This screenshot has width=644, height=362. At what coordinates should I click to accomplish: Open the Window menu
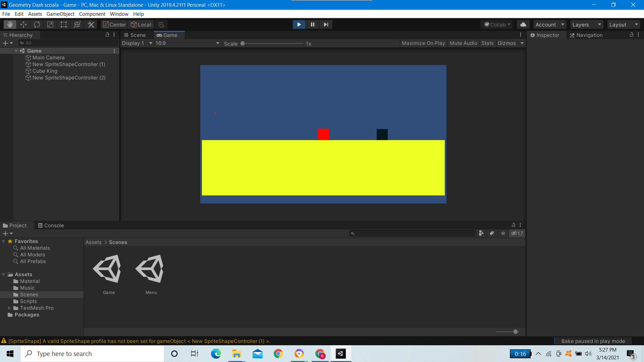(x=119, y=14)
